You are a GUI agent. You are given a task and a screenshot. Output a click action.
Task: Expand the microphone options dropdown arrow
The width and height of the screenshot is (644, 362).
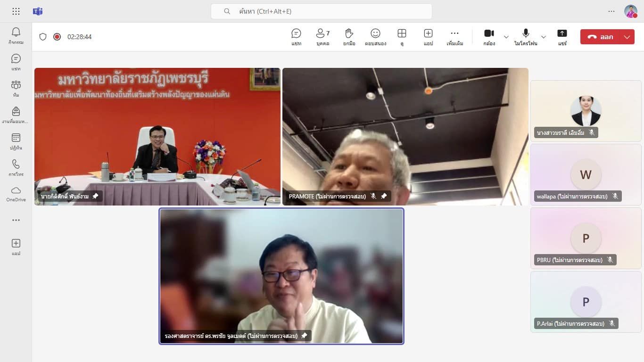pos(544,37)
